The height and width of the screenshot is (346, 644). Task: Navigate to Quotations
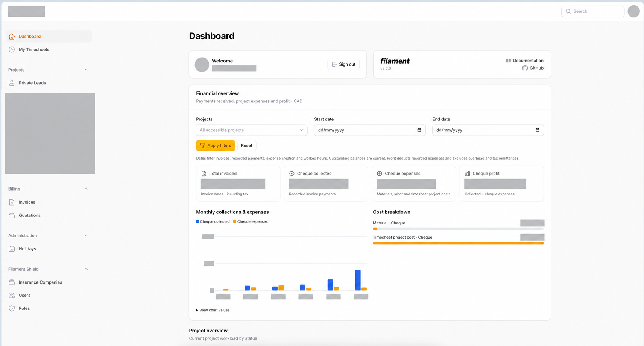pyautogui.click(x=49, y=215)
